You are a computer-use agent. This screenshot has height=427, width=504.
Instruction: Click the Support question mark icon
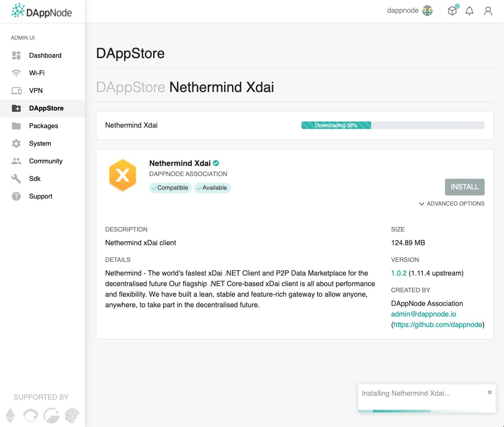pos(16,196)
